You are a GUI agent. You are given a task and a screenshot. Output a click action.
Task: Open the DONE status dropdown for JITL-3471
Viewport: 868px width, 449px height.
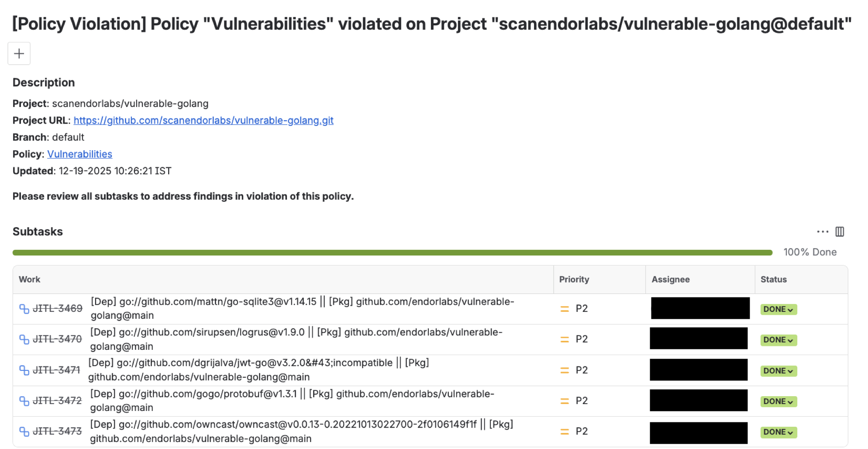click(x=778, y=371)
